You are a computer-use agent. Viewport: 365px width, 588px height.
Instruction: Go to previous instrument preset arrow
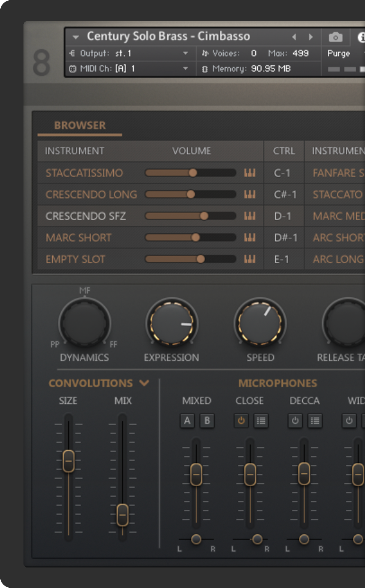coord(294,37)
